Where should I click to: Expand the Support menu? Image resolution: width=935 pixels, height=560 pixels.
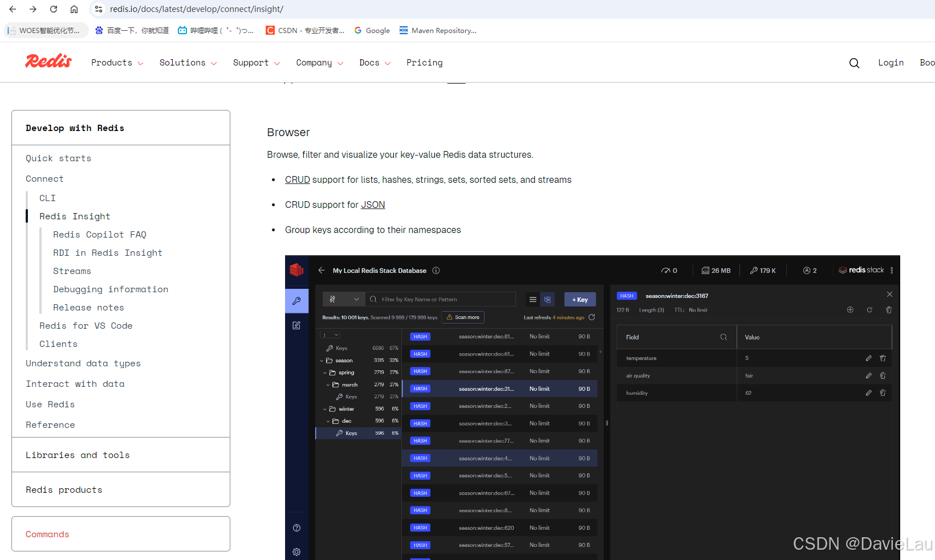[x=257, y=63]
